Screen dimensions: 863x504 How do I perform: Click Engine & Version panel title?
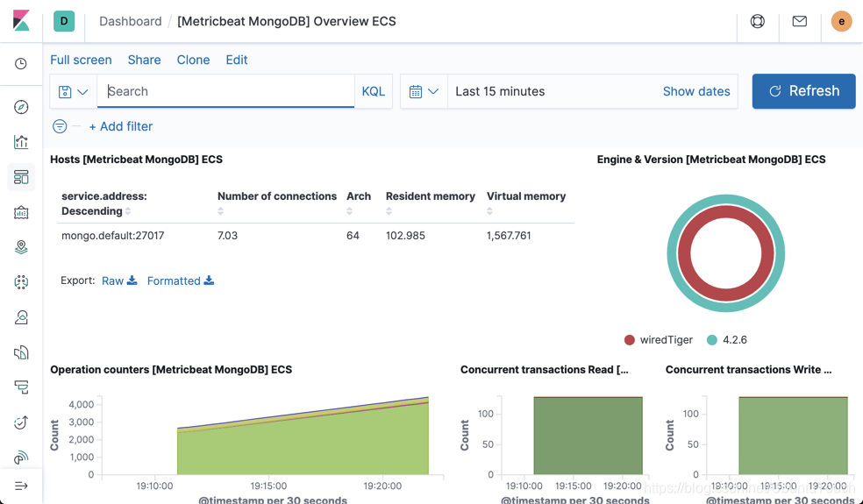(711, 160)
